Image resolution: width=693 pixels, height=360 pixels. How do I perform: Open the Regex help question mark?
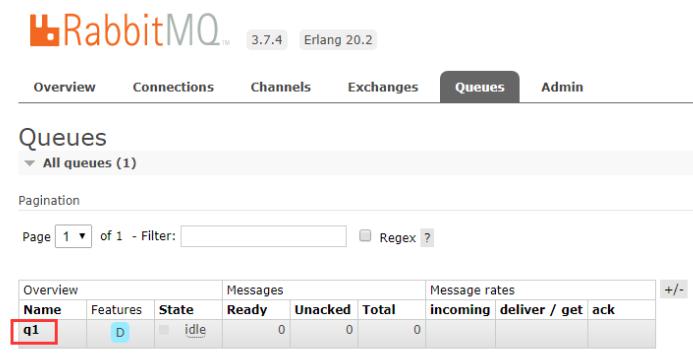pyautogui.click(x=427, y=238)
